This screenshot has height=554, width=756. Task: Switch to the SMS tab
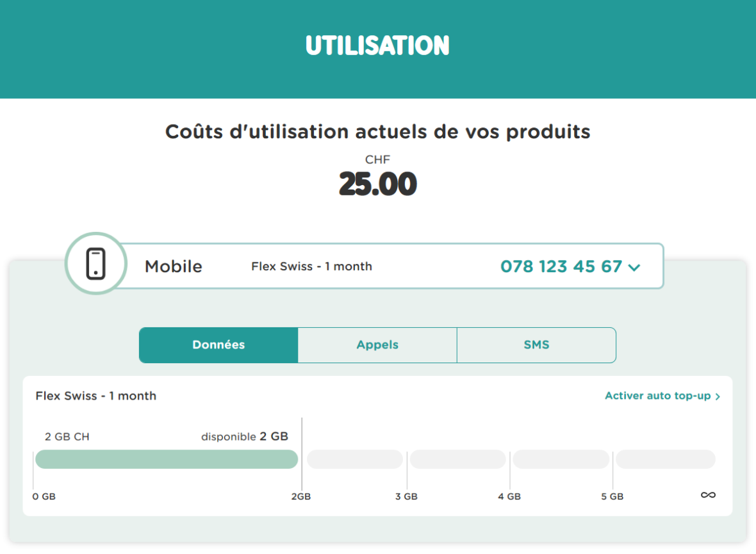point(536,345)
